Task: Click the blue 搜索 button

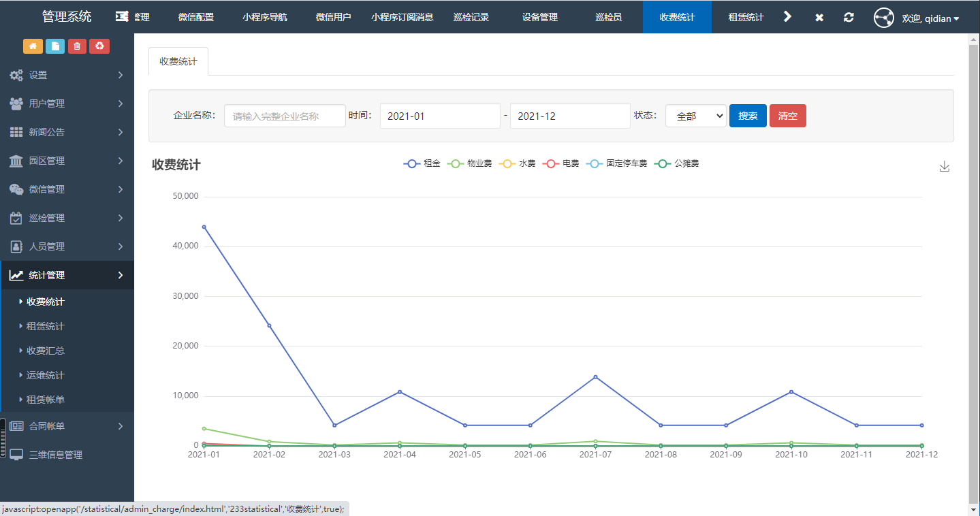Action: 748,116
